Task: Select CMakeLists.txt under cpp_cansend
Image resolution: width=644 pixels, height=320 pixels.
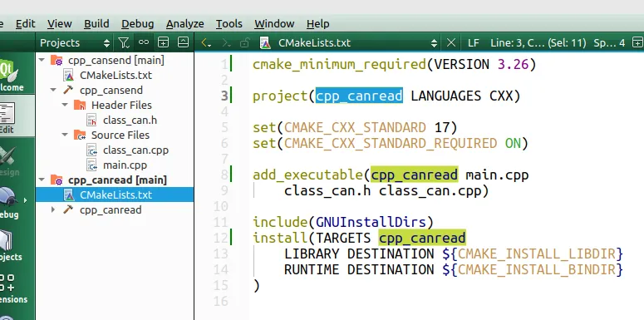Action: coord(116,75)
